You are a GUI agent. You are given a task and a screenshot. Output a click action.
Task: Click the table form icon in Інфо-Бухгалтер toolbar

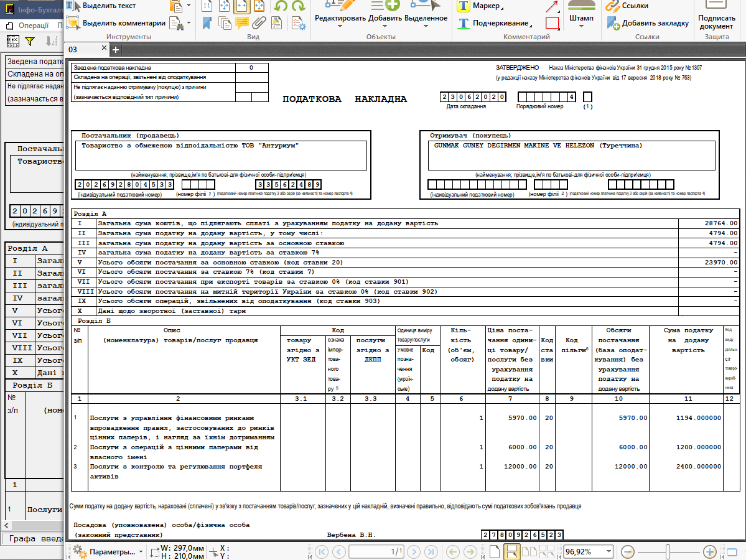point(13,42)
